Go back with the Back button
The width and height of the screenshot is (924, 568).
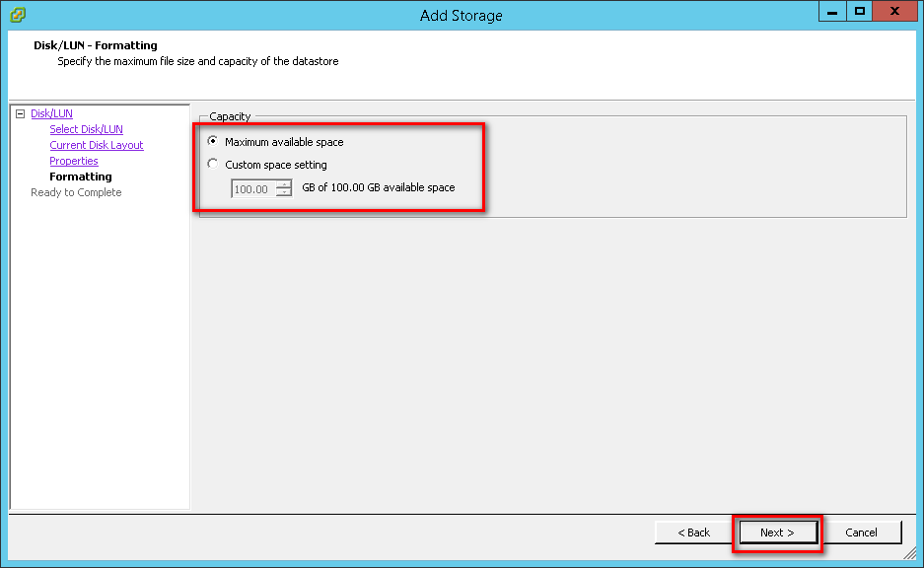point(693,532)
